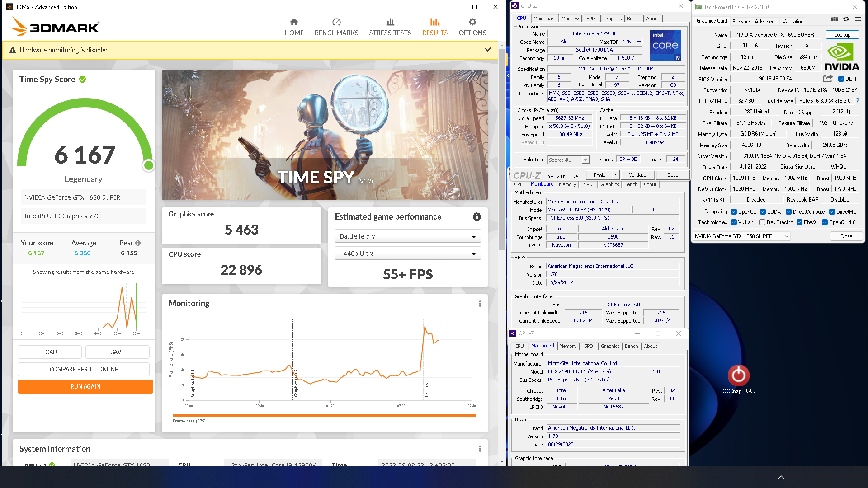Click Validate button in CPU-Z

(637, 175)
